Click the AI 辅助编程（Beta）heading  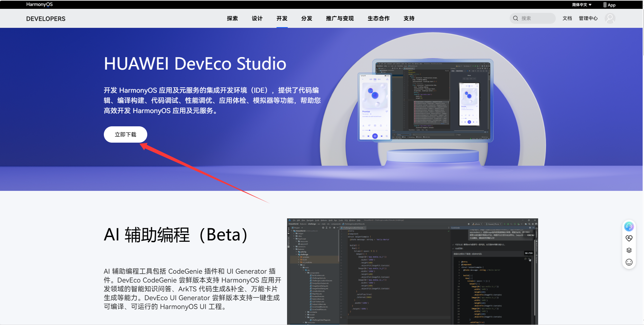[176, 235]
